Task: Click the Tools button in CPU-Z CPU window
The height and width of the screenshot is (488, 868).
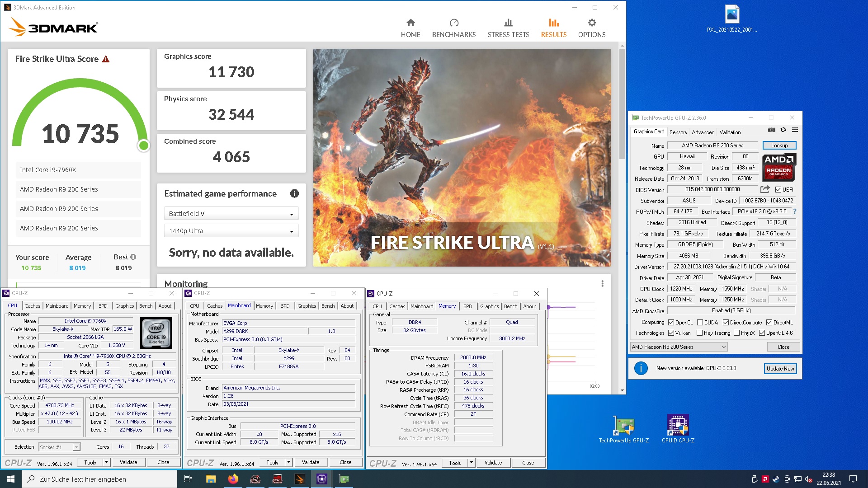Action: [x=90, y=462]
